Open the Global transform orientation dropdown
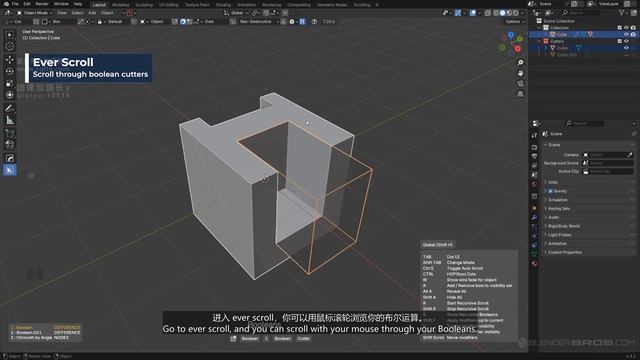Image resolution: width=640 pixels, height=360 pixels. tap(236, 13)
